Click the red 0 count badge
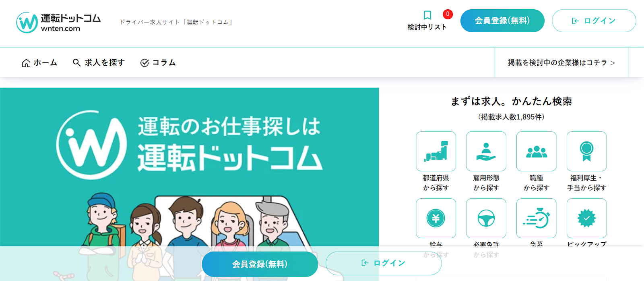This screenshot has height=281, width=644. coord(448,14)
